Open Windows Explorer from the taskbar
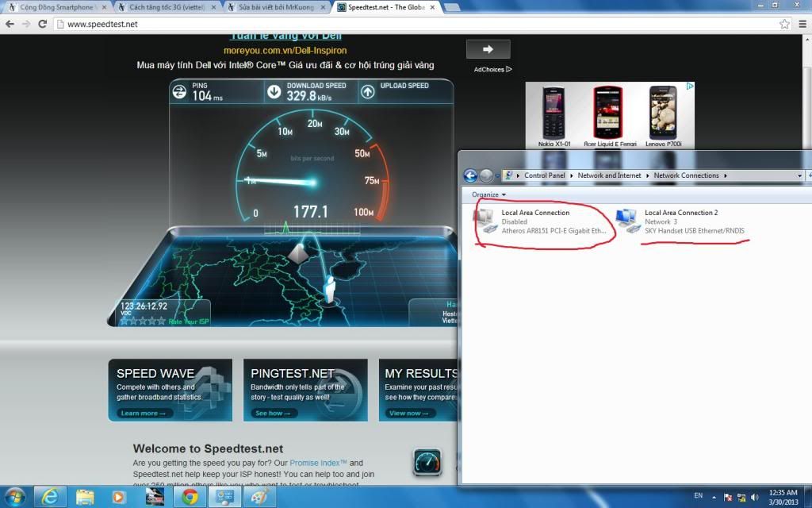Screen dimensions: 812x508 coord(85,497)
